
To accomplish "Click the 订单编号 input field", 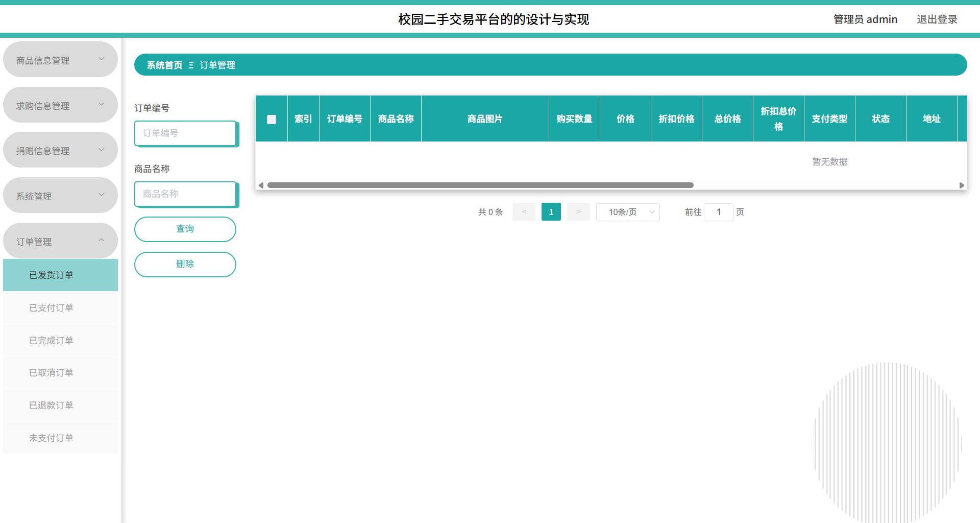I will click(x=185, y=133).
